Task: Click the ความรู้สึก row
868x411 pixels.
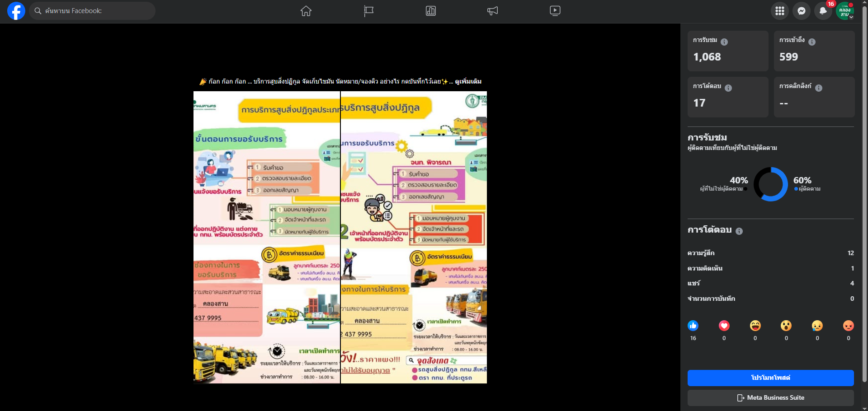Action: (x=771, y=253)
